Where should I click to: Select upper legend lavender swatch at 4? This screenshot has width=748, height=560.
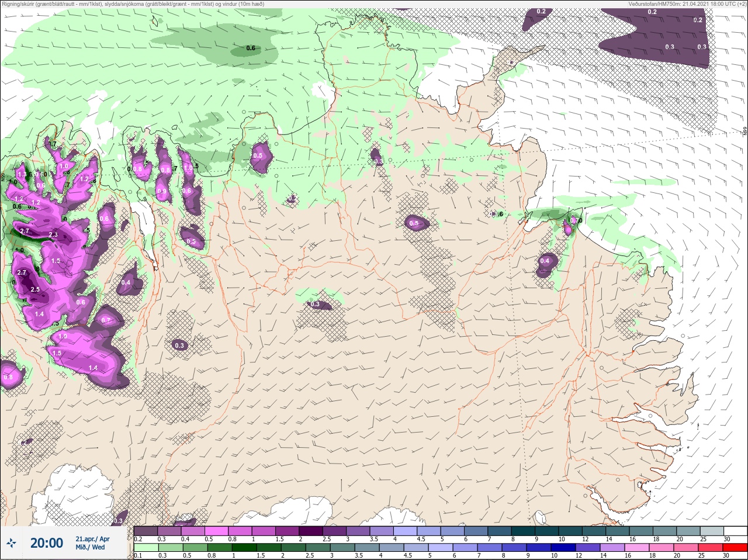click(x=405, y=531)
